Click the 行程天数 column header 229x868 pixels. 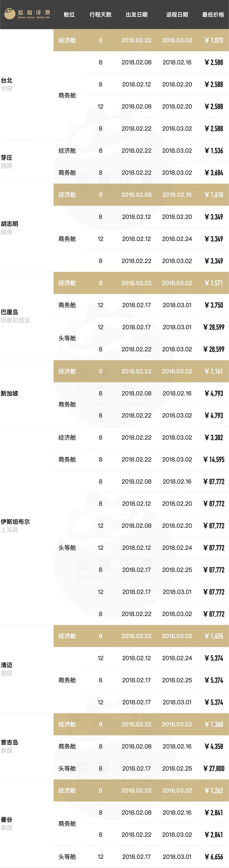(x=100, y=15)
